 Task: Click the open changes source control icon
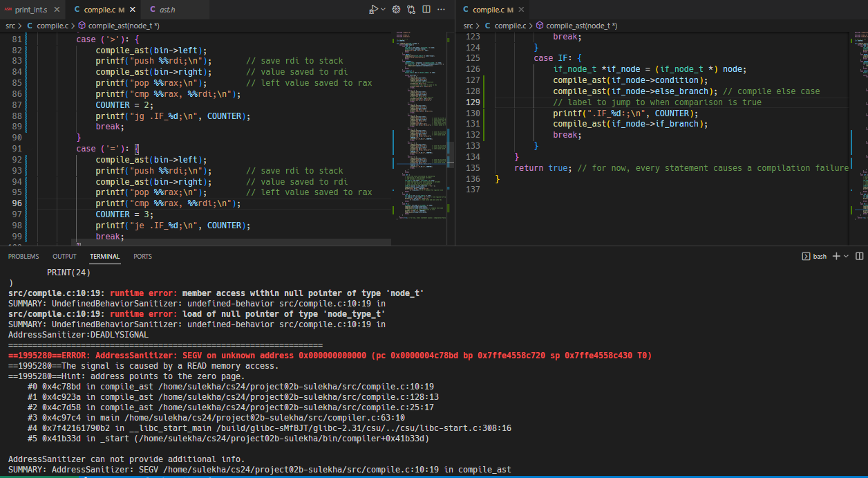coord(411,10)
